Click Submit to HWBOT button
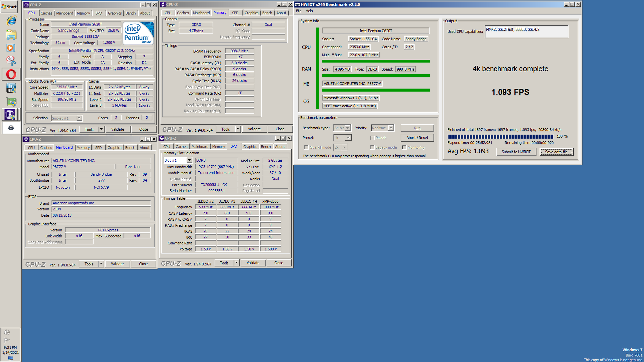This screenshot has height=362, width=644. point(516,152)
